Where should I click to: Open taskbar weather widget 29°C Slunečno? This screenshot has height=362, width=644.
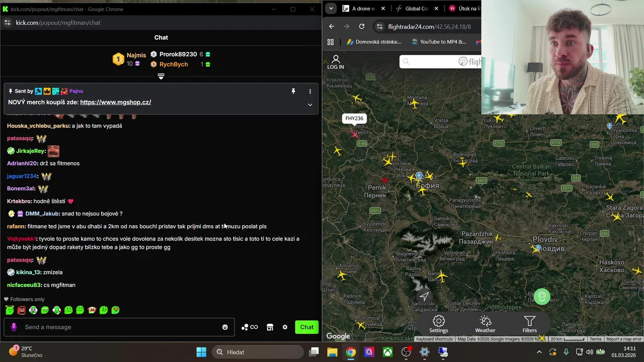pos(27,351)
